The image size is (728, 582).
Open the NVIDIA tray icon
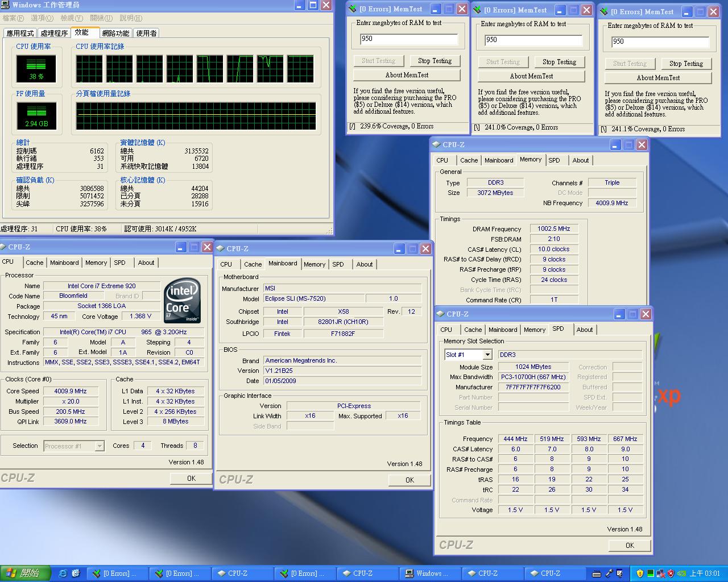click(x=681, y=573)
